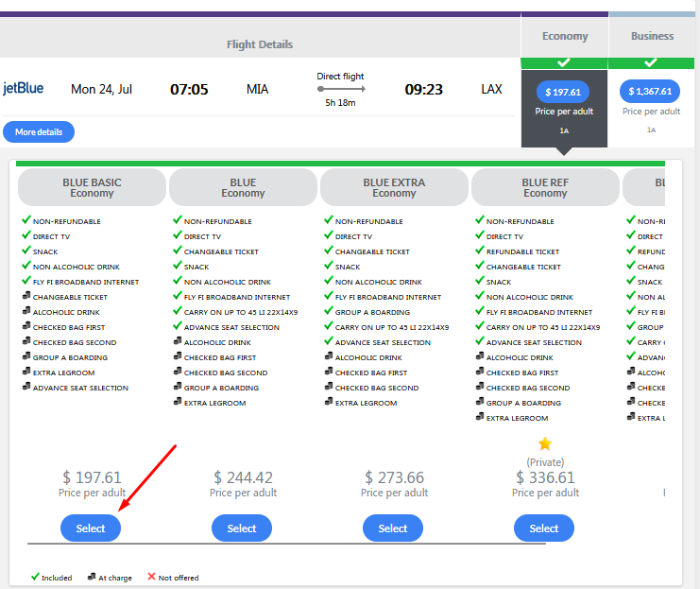
Task: Click charge icon beside Blue Alcoholic Drink
Action: pos(178,341)
